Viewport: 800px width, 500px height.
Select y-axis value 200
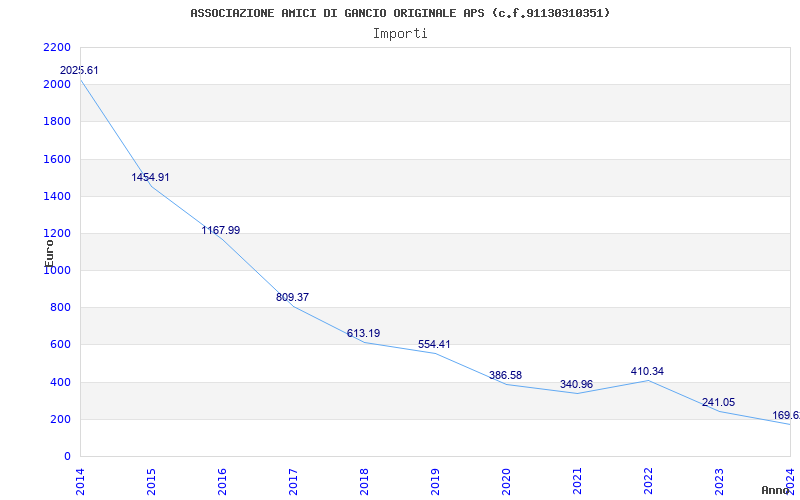pyautogui.click(x=61, y=419)
